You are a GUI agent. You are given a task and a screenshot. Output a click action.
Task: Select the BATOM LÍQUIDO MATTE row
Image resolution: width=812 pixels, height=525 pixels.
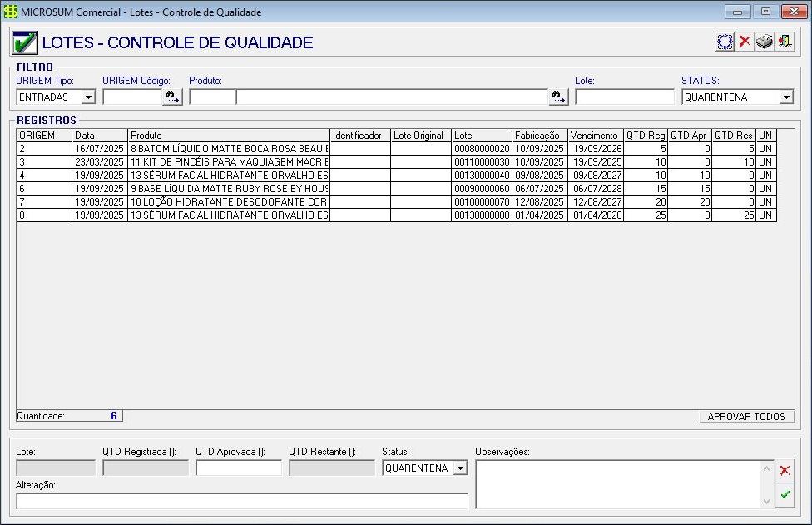click(x=229, y=149)
